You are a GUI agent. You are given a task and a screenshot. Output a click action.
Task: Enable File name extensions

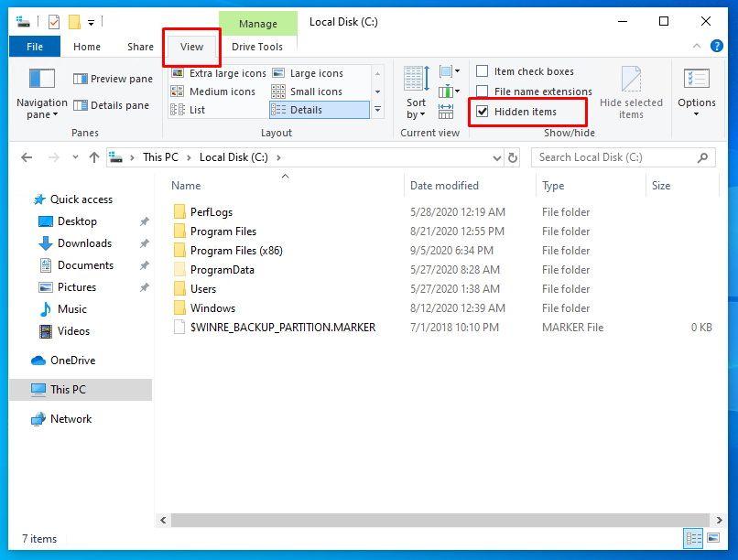click(482, 92)
